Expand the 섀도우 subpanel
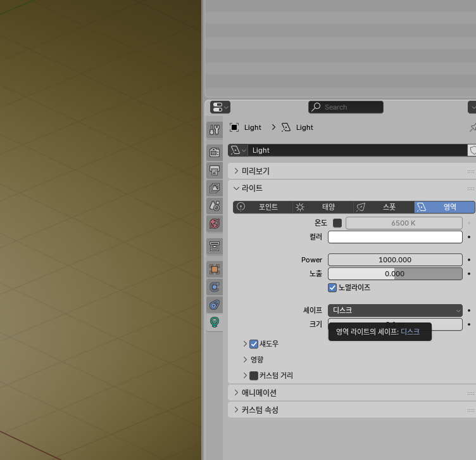Screen dimensions: 476x460 (245, 343)
